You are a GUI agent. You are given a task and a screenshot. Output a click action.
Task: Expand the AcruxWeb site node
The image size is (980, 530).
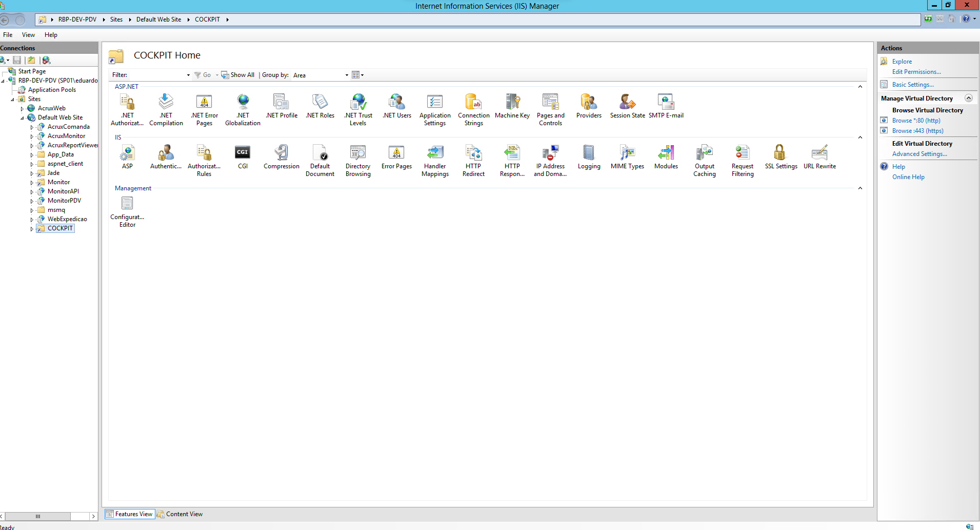point(22,109)
